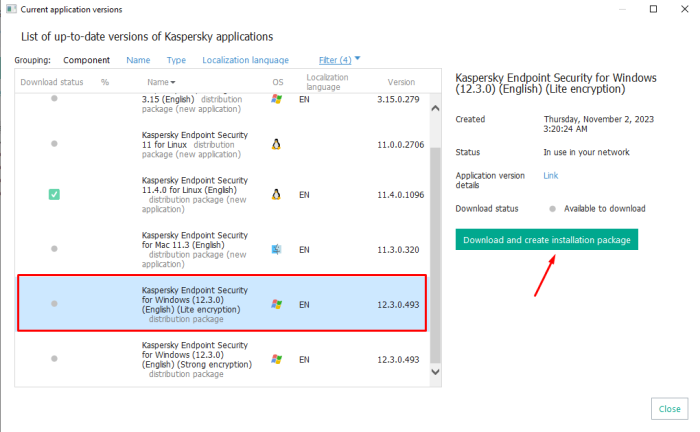700x432 pixels.
Task: Click gray download status dot for Lite encryption
Action: tap(54, 303)
